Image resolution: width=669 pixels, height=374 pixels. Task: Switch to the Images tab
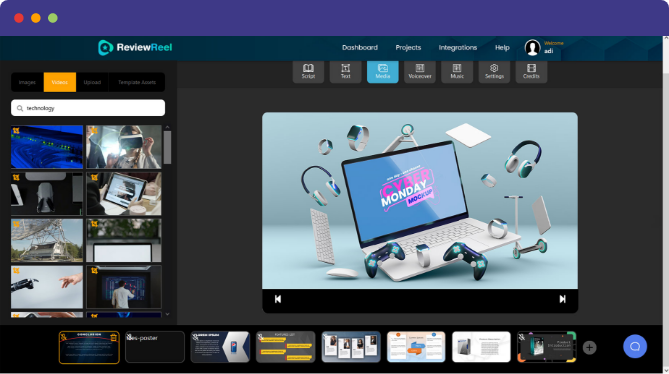27,82
